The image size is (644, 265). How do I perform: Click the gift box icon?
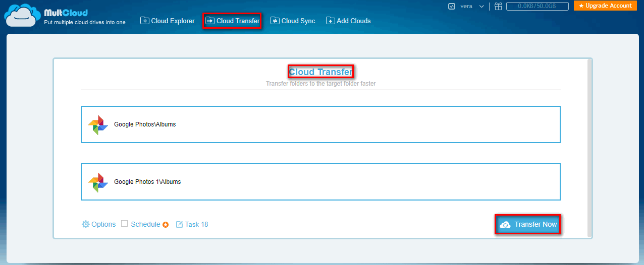click(x=498, y=6)
